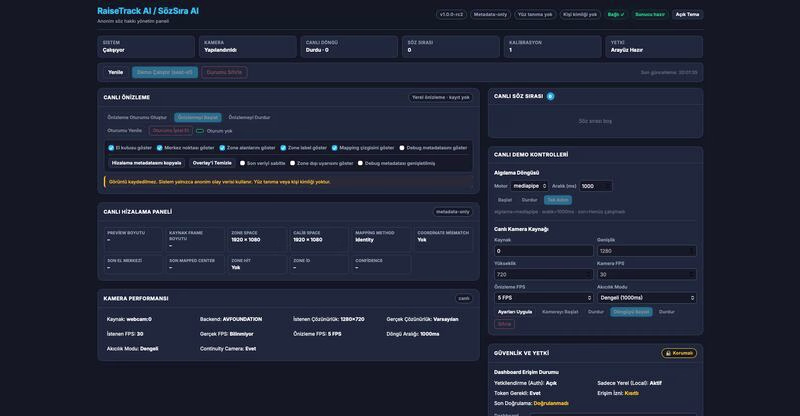Click Kamerayı Başlat button
Image resolution: width=800 pixels, height=416 pixels.
(x=560, y=312)
